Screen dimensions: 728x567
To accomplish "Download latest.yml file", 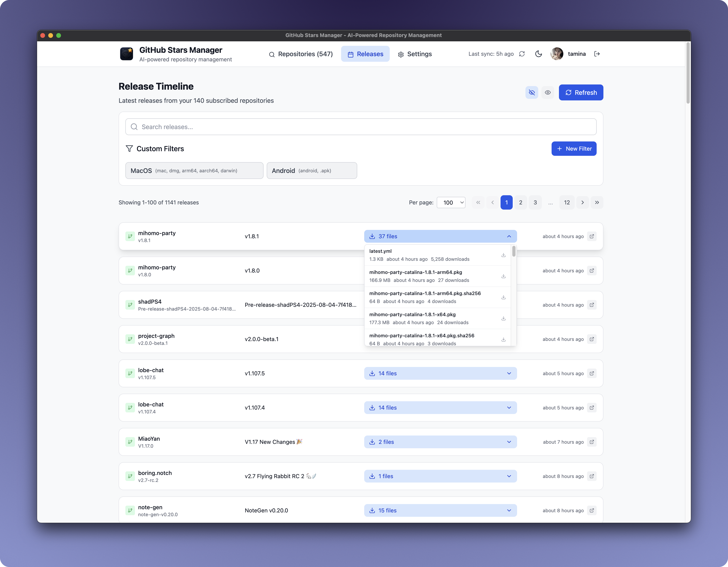I will click(503, 255).
